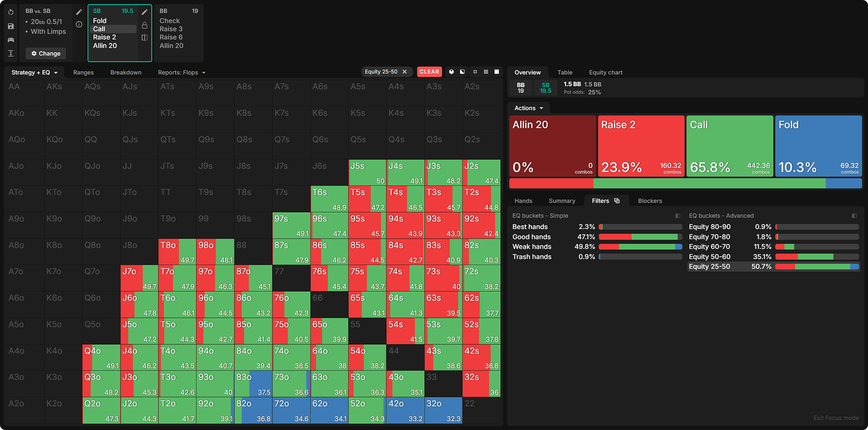The width and height of the screenshot is (868, 430).
Task: Open the Strategy + EQ dropdown
Action: [x=34, y=72]
